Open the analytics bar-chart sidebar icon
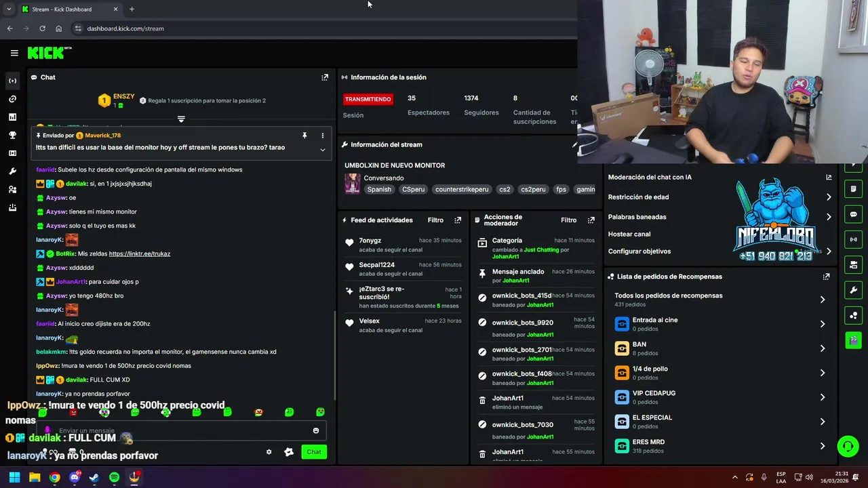The height and width of the screenshot is (488, 868). click(x=12, y=117)
